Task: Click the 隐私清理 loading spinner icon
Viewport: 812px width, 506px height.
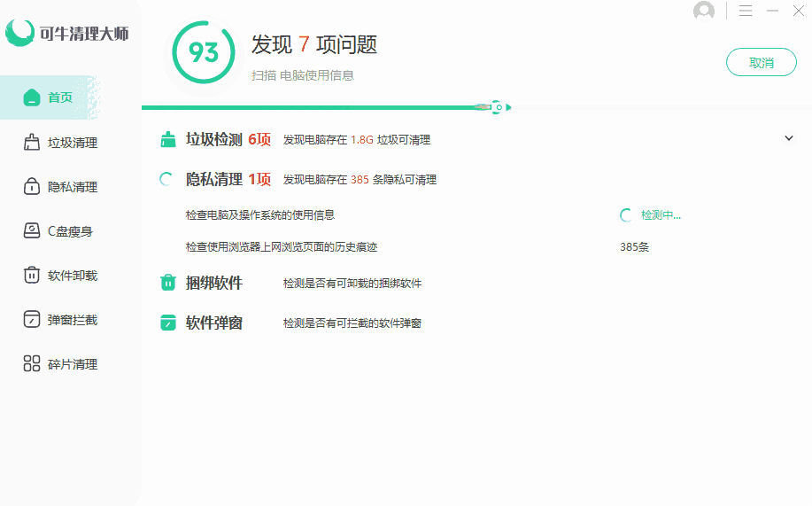Action: tap(166, 179)
